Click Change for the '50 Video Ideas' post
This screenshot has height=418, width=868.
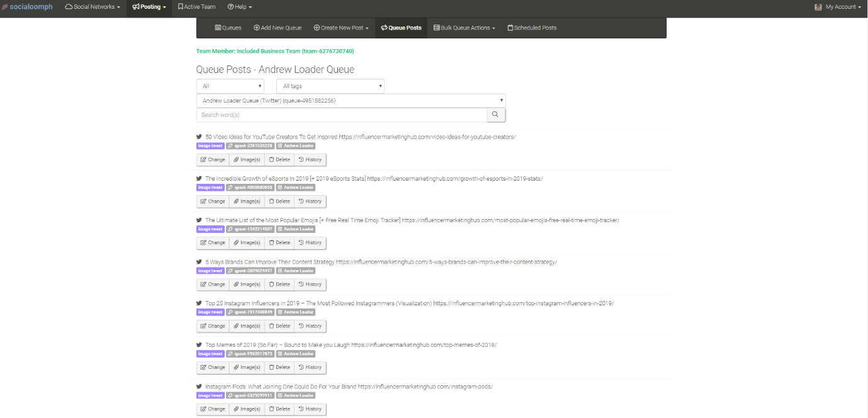[x=213, y=160]
